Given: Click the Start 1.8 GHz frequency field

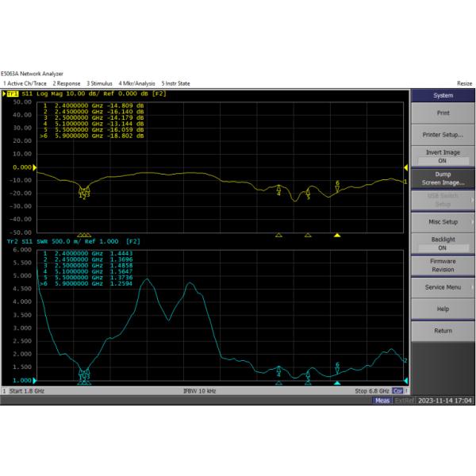Looking at the screenshot, I should tap(25, 391).
